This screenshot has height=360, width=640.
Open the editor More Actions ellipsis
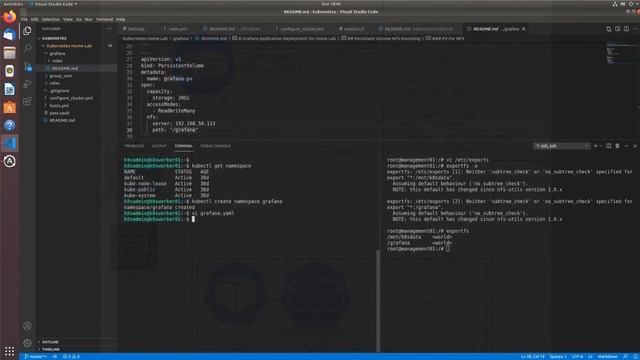(635, 29)
